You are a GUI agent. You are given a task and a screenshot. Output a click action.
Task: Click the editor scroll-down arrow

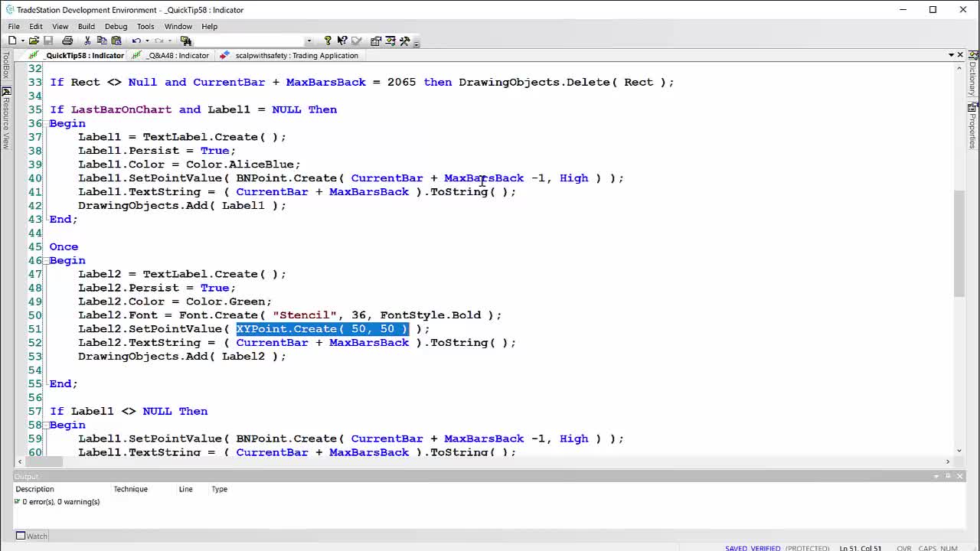click(959, 450)
